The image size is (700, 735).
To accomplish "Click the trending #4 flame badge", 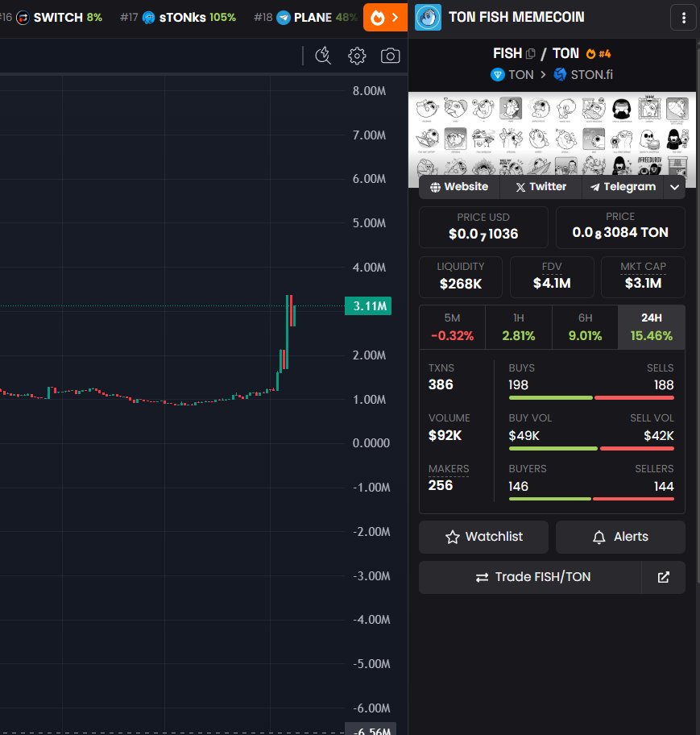I will pyautogui.click(x=599, y=54).
